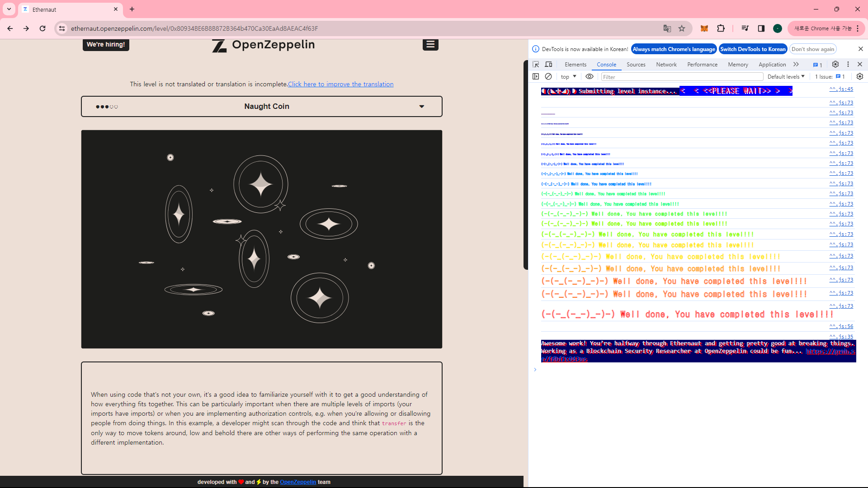The height and width of the screenshot is (488, 868).
Task: Open the top JavaScript context dropdown
Action: coord(568,77)
